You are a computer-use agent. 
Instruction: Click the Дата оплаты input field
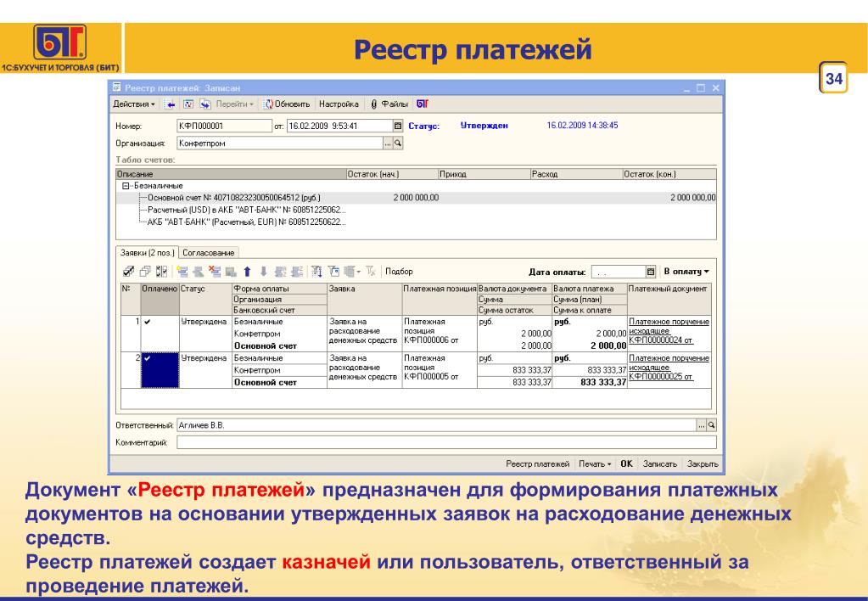click(619, 272)
